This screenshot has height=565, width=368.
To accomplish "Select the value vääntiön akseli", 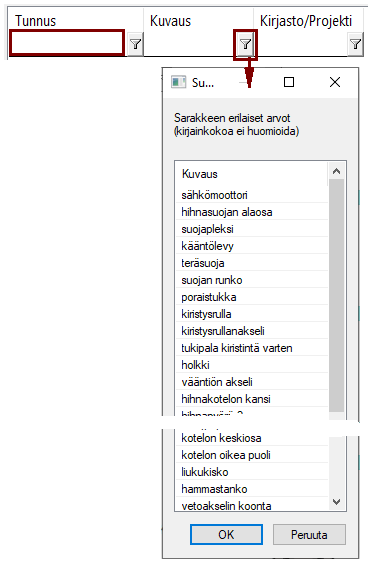I will (252, 382).
